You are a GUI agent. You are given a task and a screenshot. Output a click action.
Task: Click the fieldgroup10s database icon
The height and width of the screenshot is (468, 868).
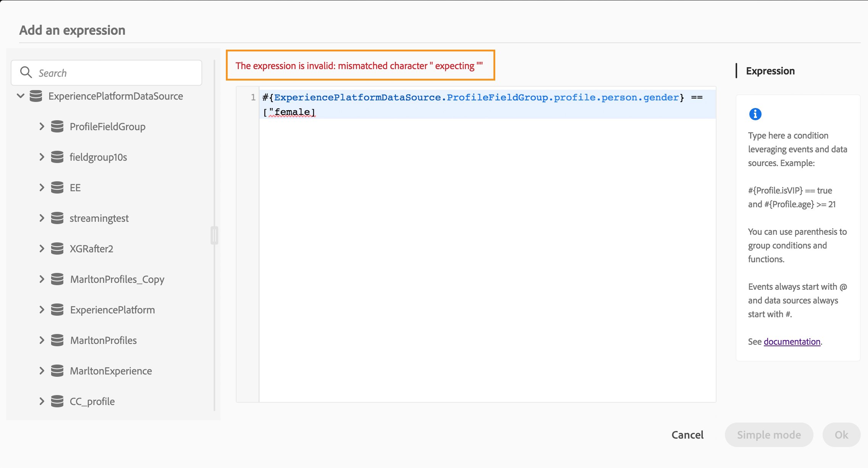(57, 157)
